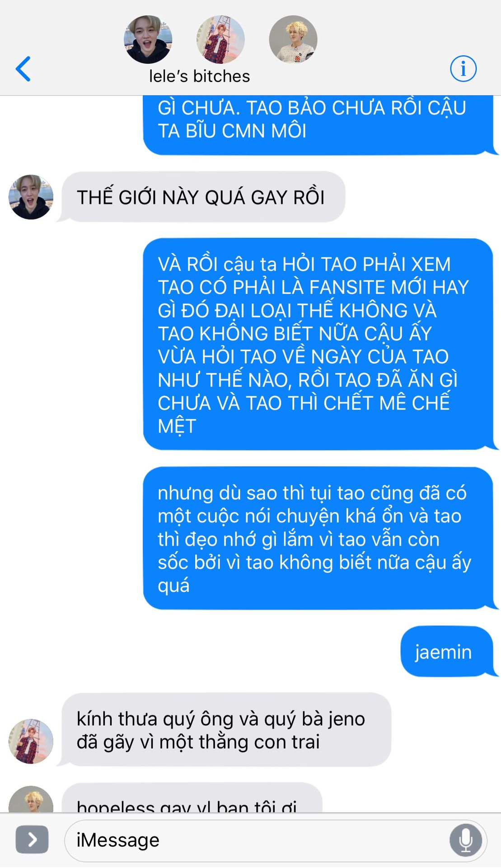Select bubble starting 'VÀ RỒI cậu ta HỎI'
This screenshot has height=868, width=501.
click(318, 344)
